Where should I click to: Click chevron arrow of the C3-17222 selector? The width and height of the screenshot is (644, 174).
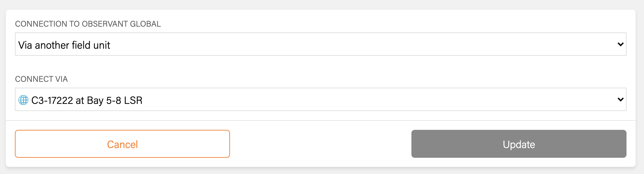pos(620,100)
